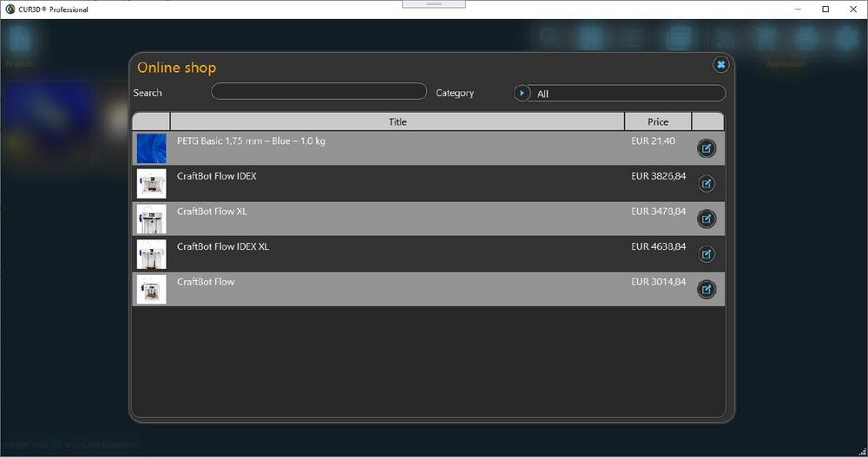Viewport: 868px width, 457px height.
Task: Click the price 'EUR 4638,84'
Action: (x=659, y=247)
